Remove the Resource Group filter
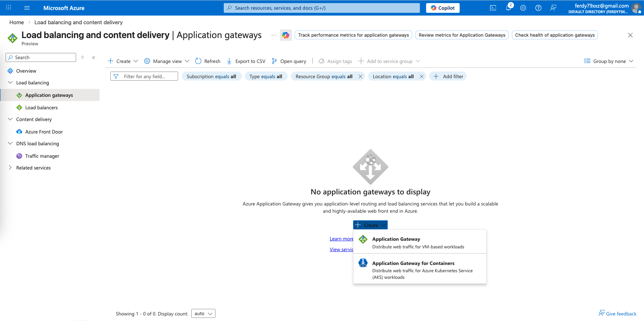The height and width of the screenshot is (321, 644). coord(360,76)
